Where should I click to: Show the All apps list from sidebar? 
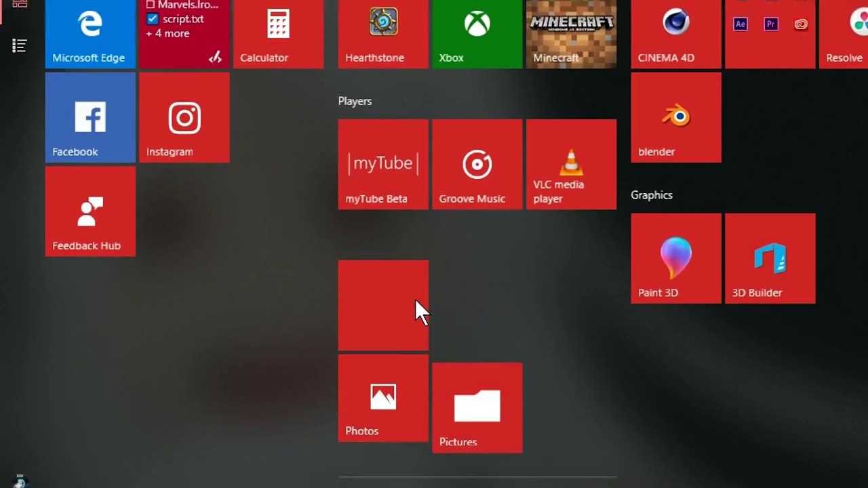click(19, 45)
